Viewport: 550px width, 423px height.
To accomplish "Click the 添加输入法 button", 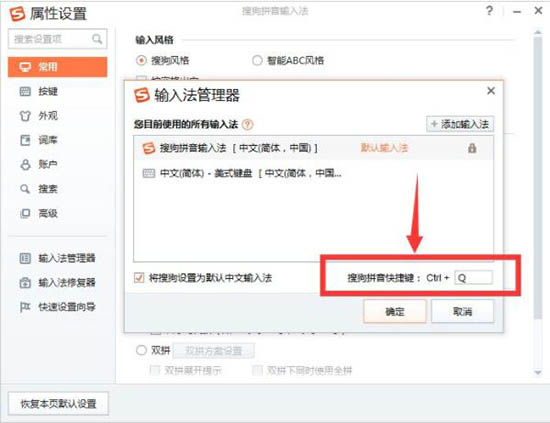I will click(460, 124).
